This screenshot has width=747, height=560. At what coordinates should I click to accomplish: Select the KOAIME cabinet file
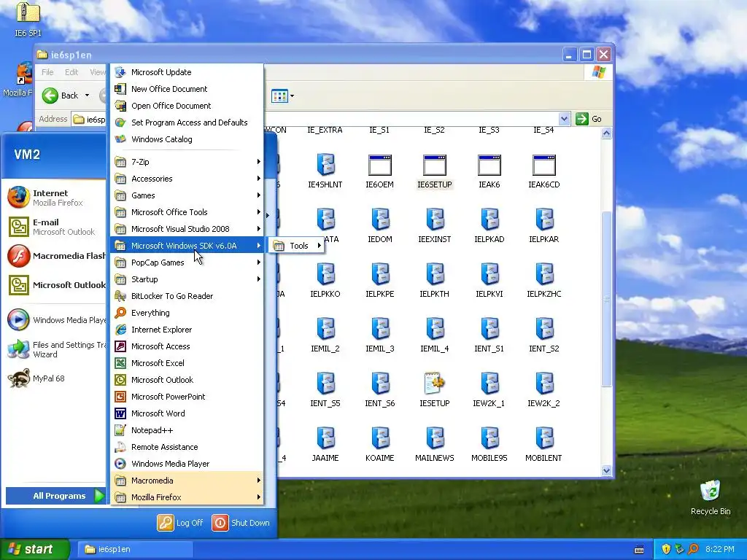(379, 445)
